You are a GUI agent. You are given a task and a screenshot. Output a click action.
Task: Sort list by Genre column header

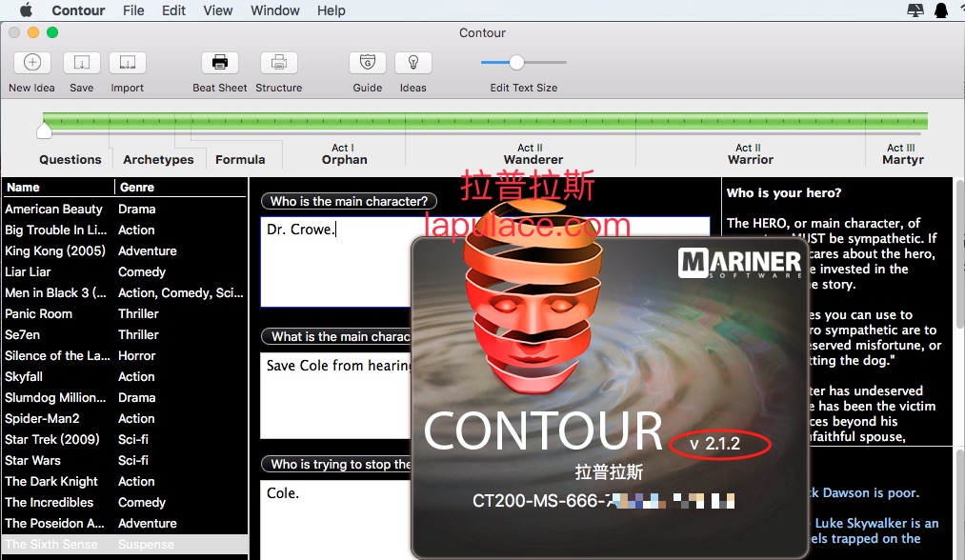point(181,187)
